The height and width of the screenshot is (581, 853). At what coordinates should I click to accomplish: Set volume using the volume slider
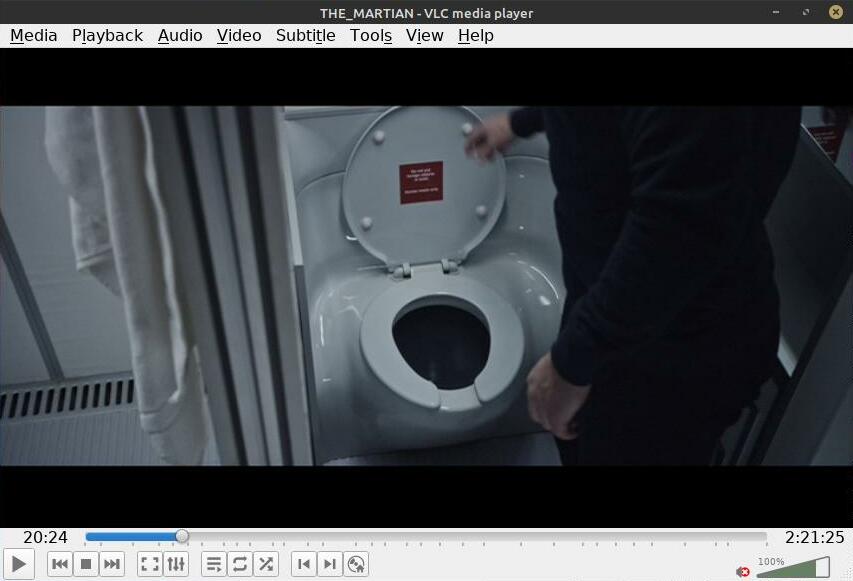tap(793, 567)
